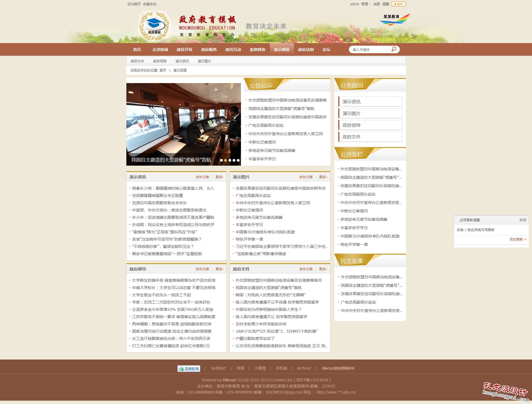Open the 站点统计 footer link
This screenshot has width=532, height=404.
(x=219, y=368)
